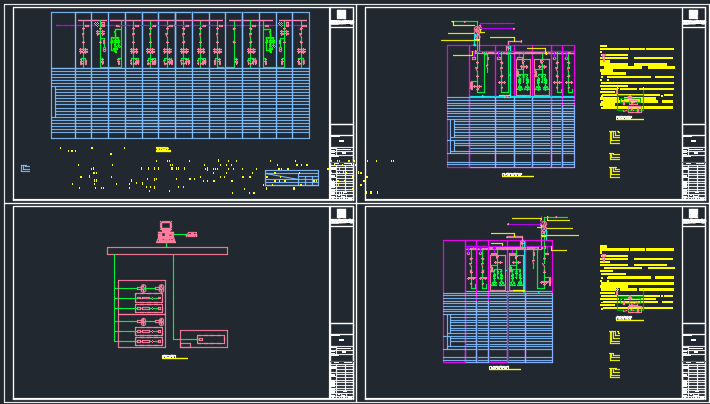This screenshot has width=710, height=404.
Task: Select the second yellow legend symbol in the bottom-right sheet
Action: point(614,357)
